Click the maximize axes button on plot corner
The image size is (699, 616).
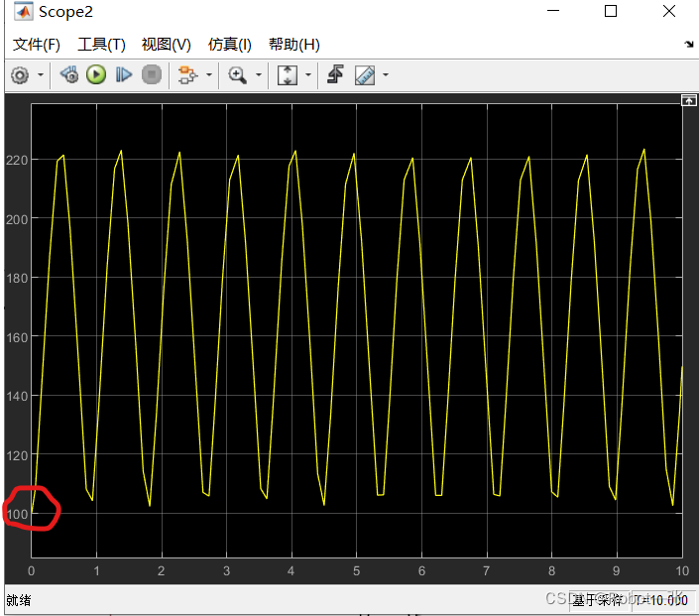point(689,100)
